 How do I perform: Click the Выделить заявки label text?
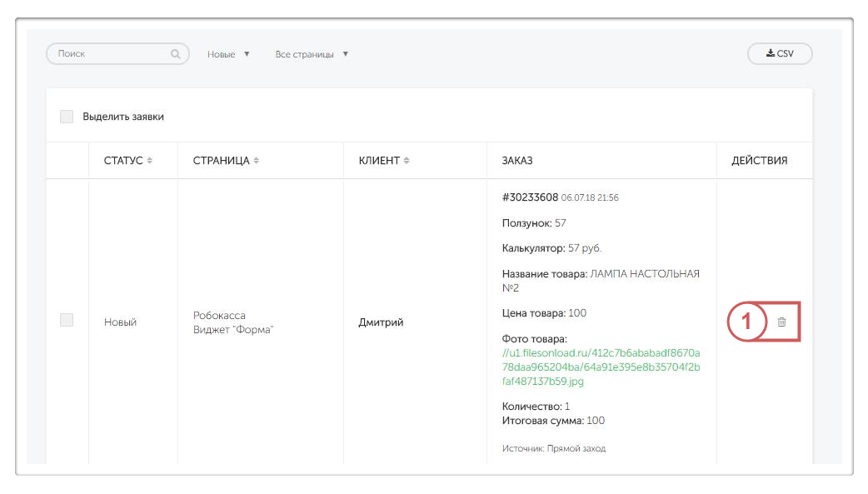123,117
